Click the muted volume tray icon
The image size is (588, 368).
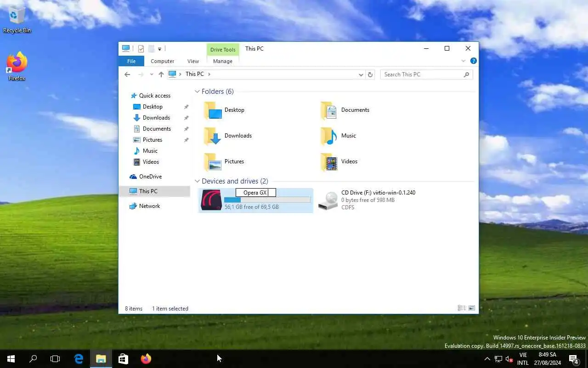pos(509,359)
